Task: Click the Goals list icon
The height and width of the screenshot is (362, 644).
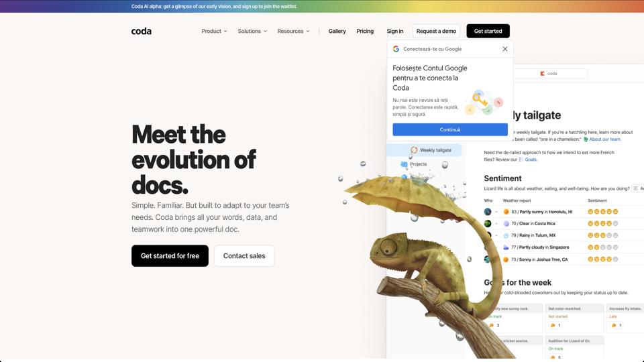Action: point(521,160)
